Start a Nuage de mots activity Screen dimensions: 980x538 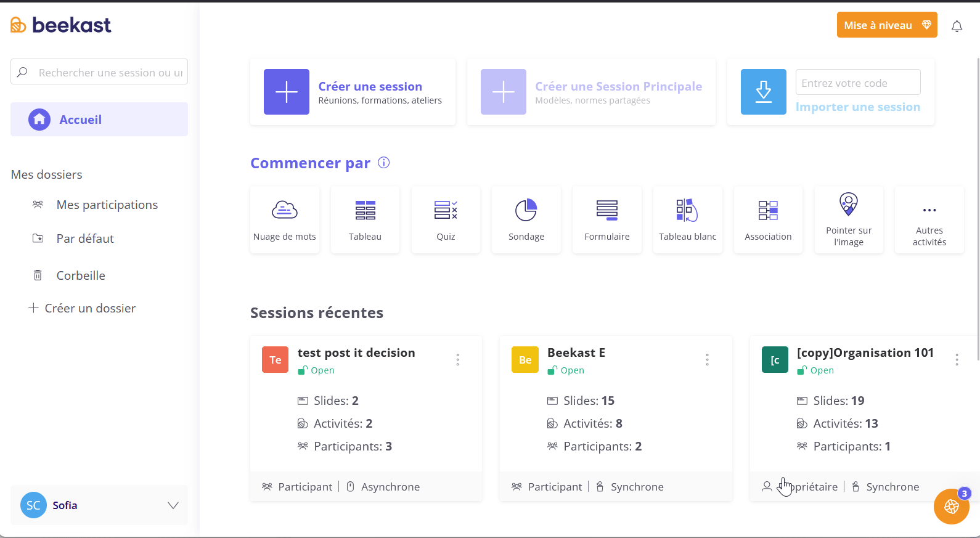click(285, 220)
